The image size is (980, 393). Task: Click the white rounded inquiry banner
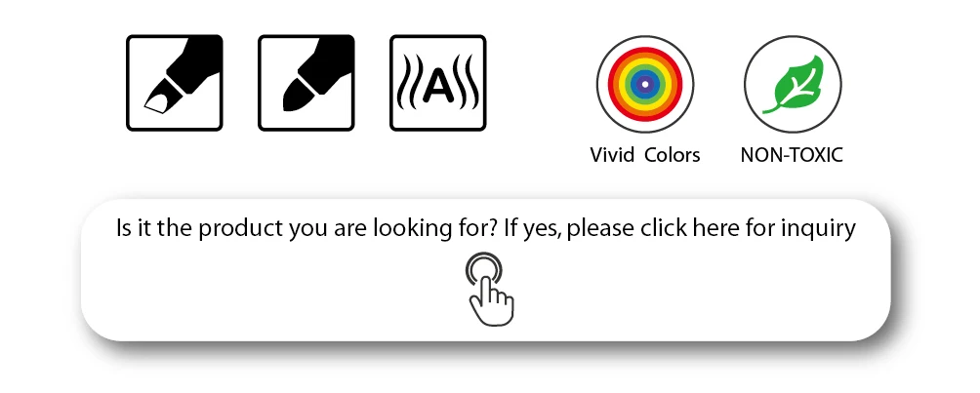tap(486, 270)
